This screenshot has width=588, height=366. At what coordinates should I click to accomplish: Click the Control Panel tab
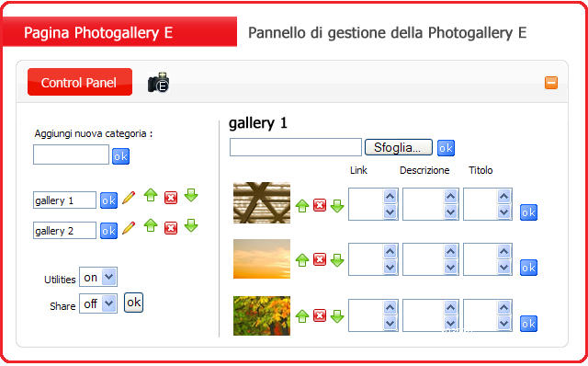click(80, 82)
